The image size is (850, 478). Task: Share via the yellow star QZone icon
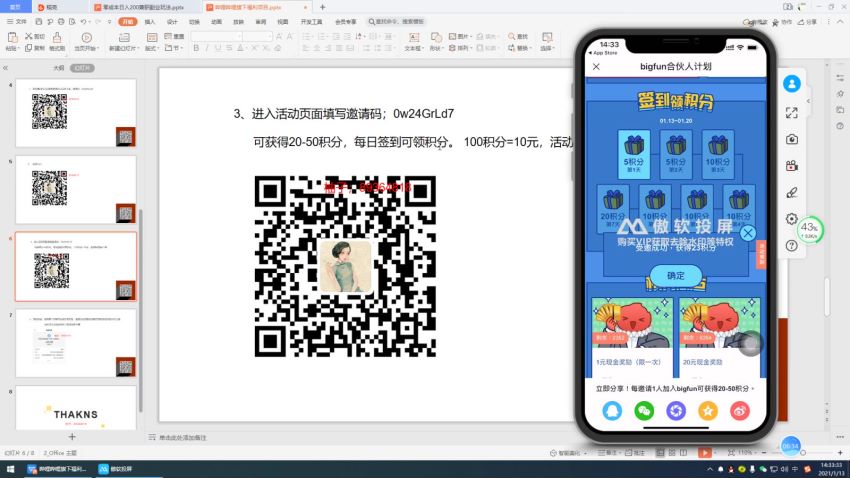coord(707,411)
